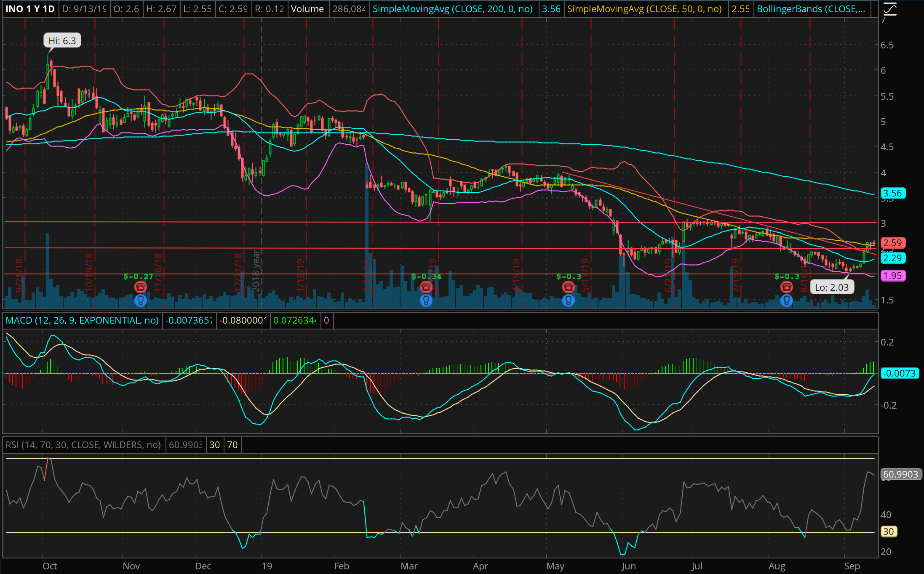Click the Jun label on time axis

[x=628, y=566]
